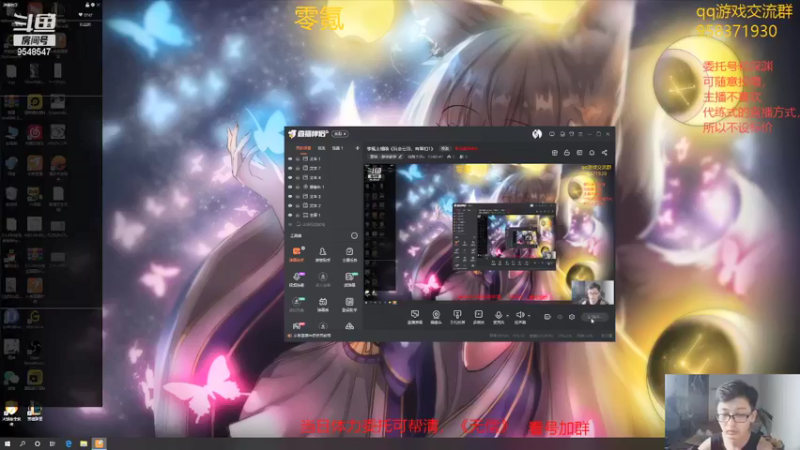Viewport: 800px width, 450px height.
Task: Open the user avatar in the title bar
Action: pos(537,134)
